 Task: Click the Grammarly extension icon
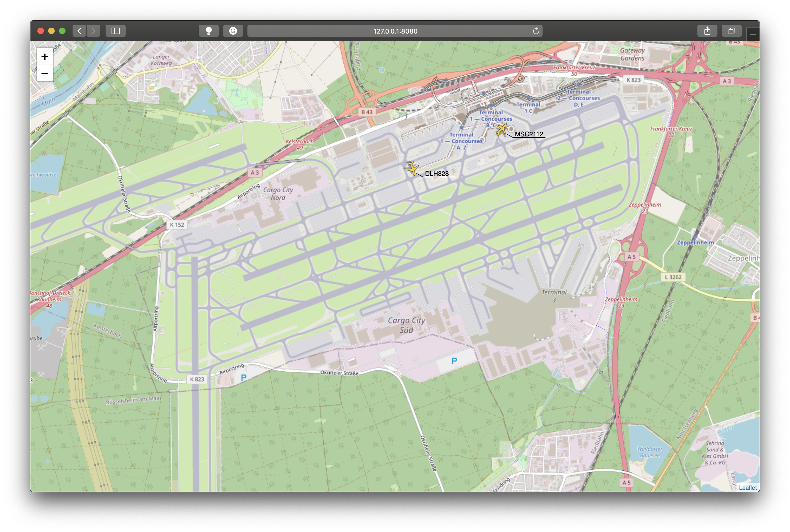coord(233,31)
